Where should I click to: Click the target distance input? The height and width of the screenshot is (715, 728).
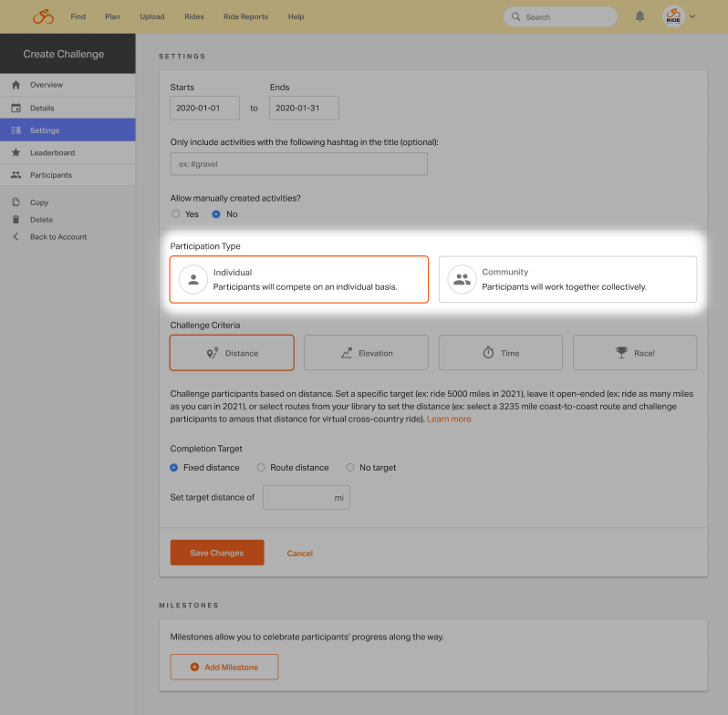[x=307, y=497]
